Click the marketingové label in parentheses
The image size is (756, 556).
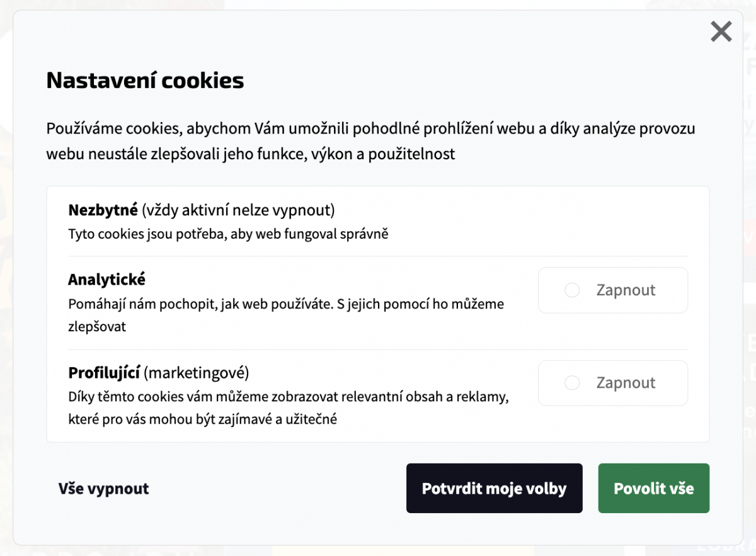coord(197,373)
